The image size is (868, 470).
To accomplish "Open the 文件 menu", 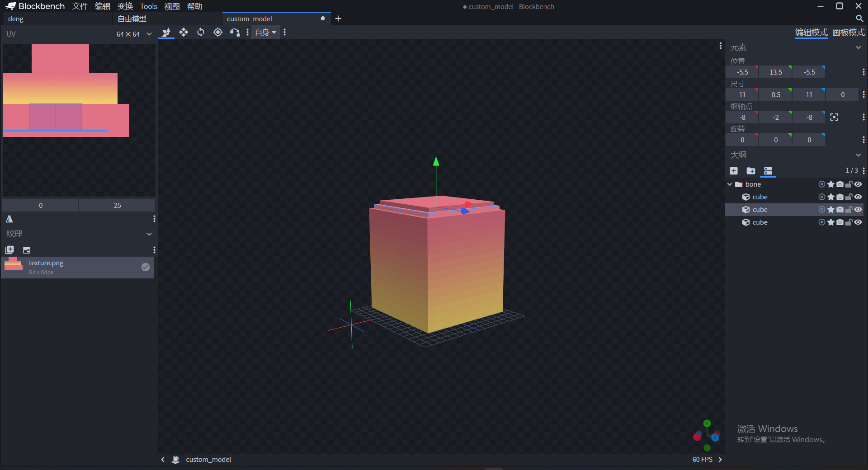I will tap(80, 6).
